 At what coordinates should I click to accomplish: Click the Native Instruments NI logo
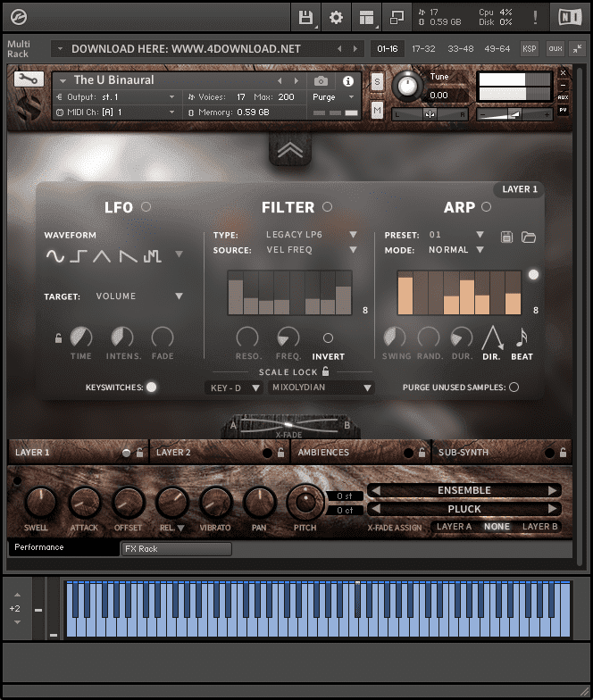pos(570,18)
